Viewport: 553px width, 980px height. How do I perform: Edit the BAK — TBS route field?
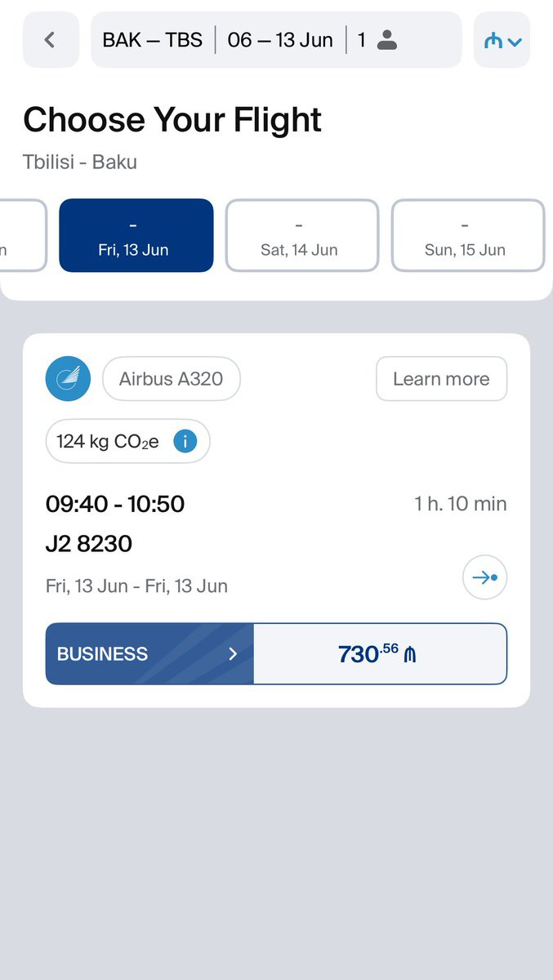[x=152, y=40]
